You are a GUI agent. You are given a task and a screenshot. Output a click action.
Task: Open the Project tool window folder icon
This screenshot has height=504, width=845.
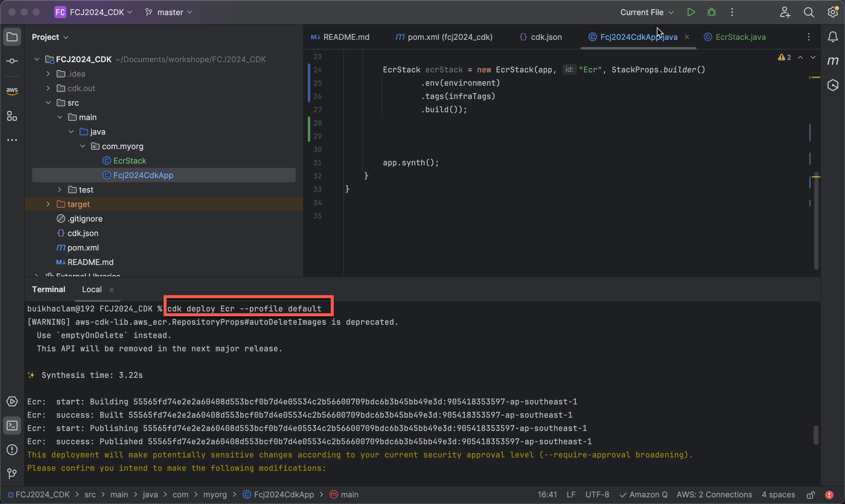12,37
